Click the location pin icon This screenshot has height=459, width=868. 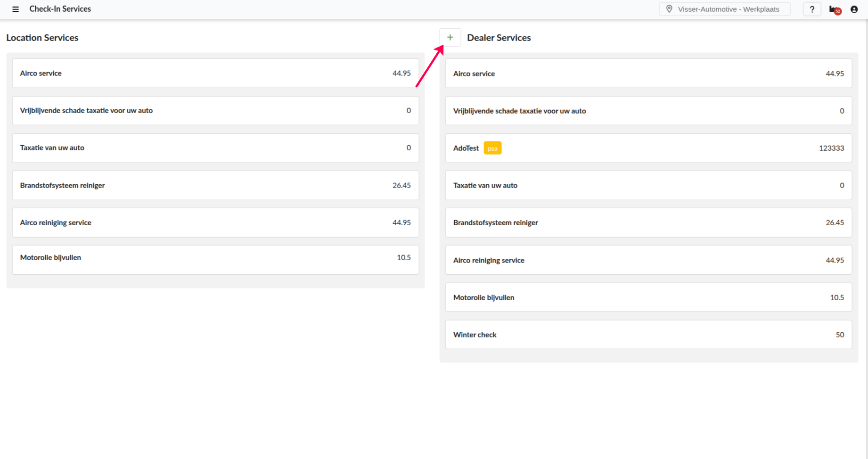click(x=669, y=9)
